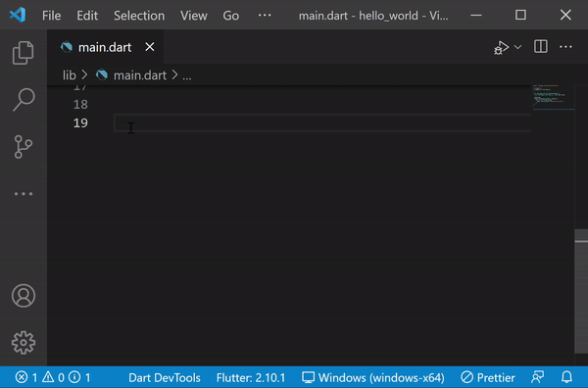The image size is (588, 388).
Task: Open feedback icon in status bar
Action: [538, 377]
